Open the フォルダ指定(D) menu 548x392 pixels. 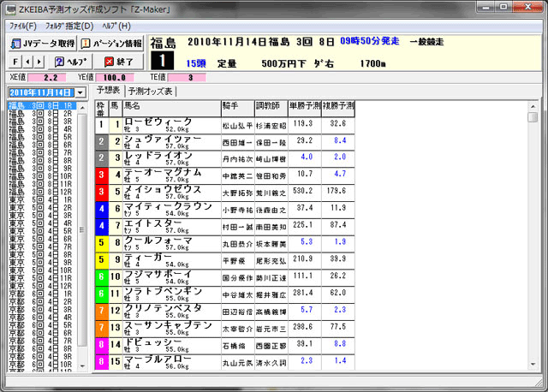click(x=69, y=27)
